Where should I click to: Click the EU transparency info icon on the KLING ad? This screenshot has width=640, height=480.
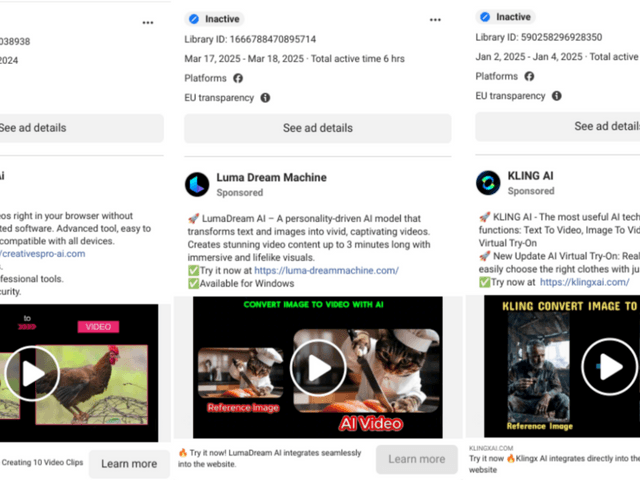tap(557, 96)
